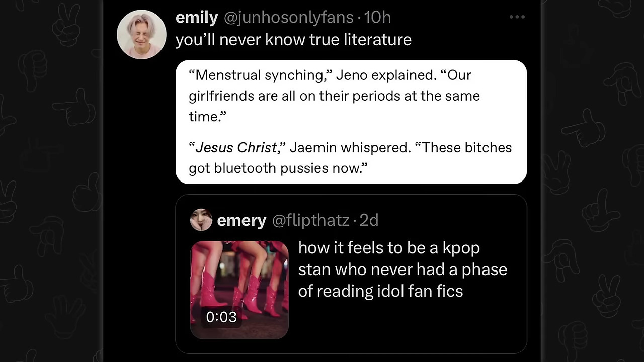This screenshot has width=644, height=362.
Task: Open the quoted tweet about kpop stans
Action: click(351, 274)
